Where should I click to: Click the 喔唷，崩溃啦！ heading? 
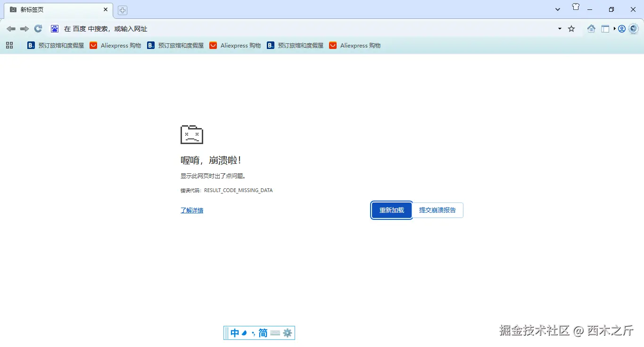[x=211, y=160]
